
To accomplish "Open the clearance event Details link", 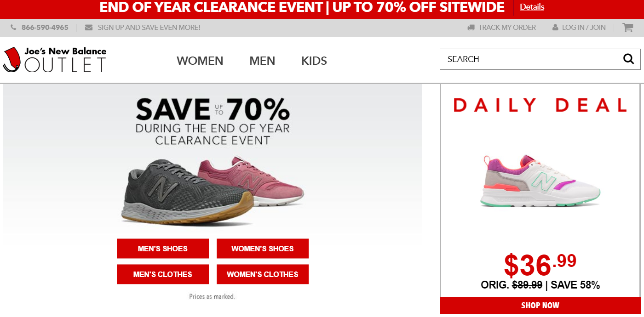I will point(532,7).
